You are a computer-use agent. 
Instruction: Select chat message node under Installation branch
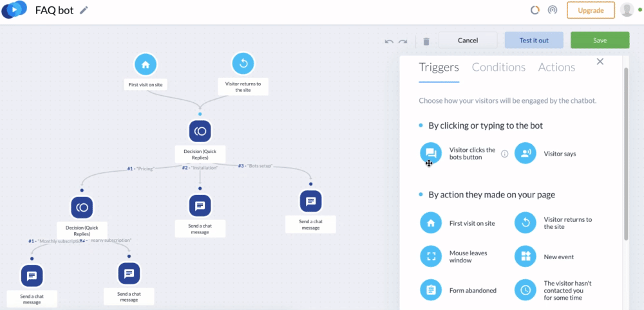[200, 205]
